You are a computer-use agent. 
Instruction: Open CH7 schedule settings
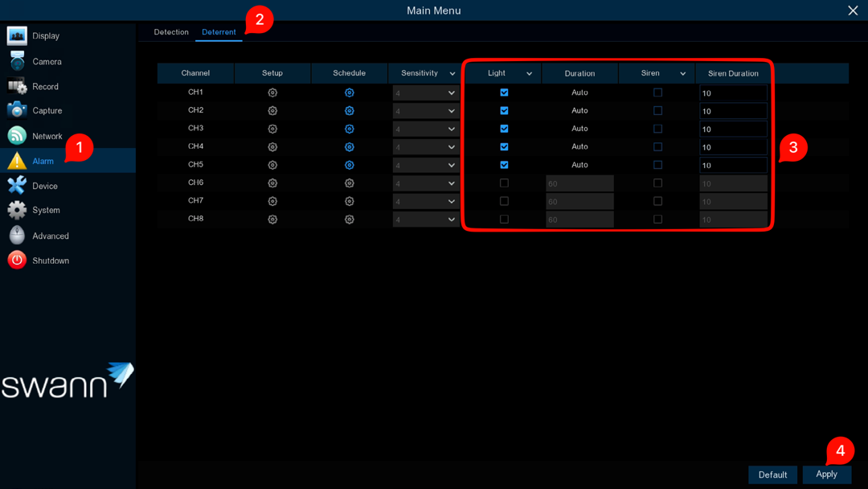tap(350, 201)
